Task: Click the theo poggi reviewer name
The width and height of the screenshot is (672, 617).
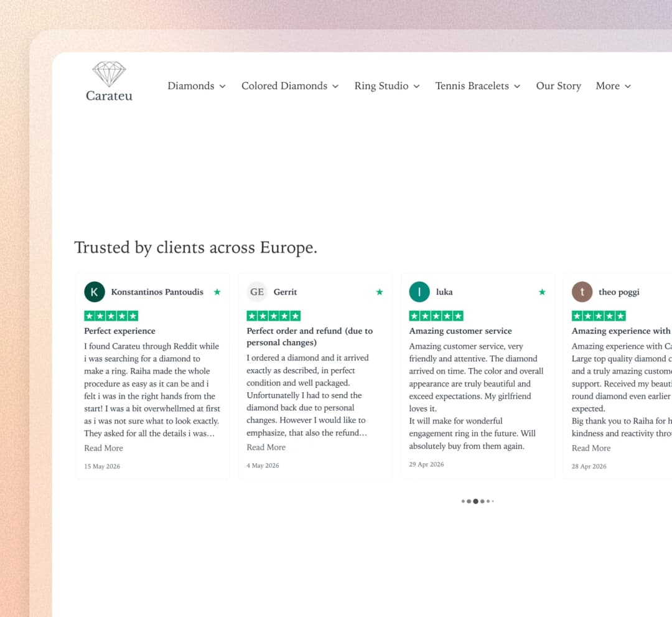Action: [x=619, y=292]
